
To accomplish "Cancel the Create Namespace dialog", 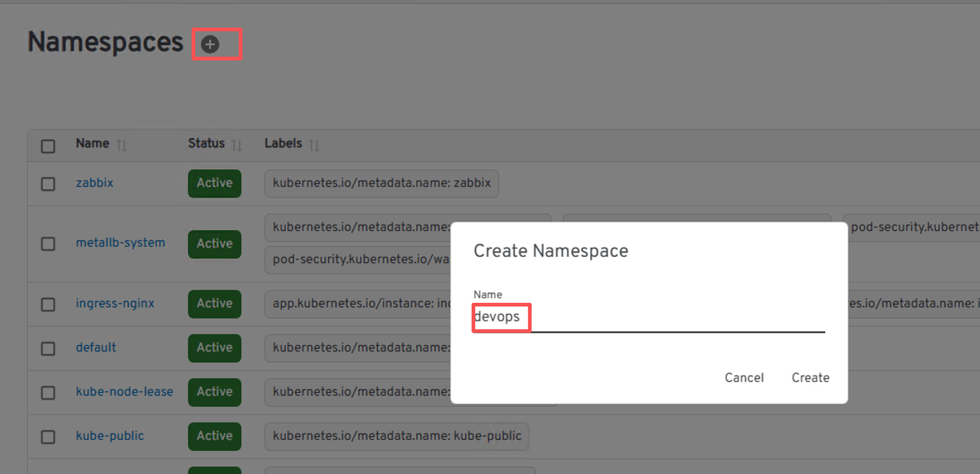I will coord(744,378).
